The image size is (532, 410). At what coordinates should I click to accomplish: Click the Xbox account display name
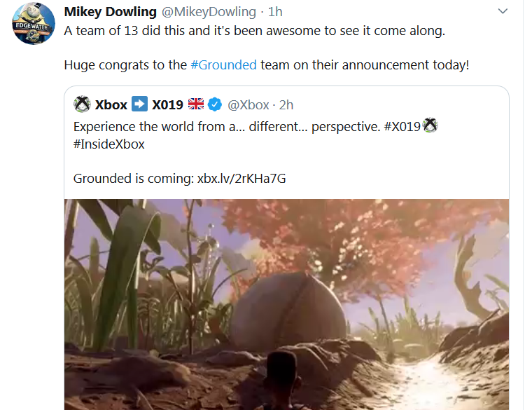point(111,104)
